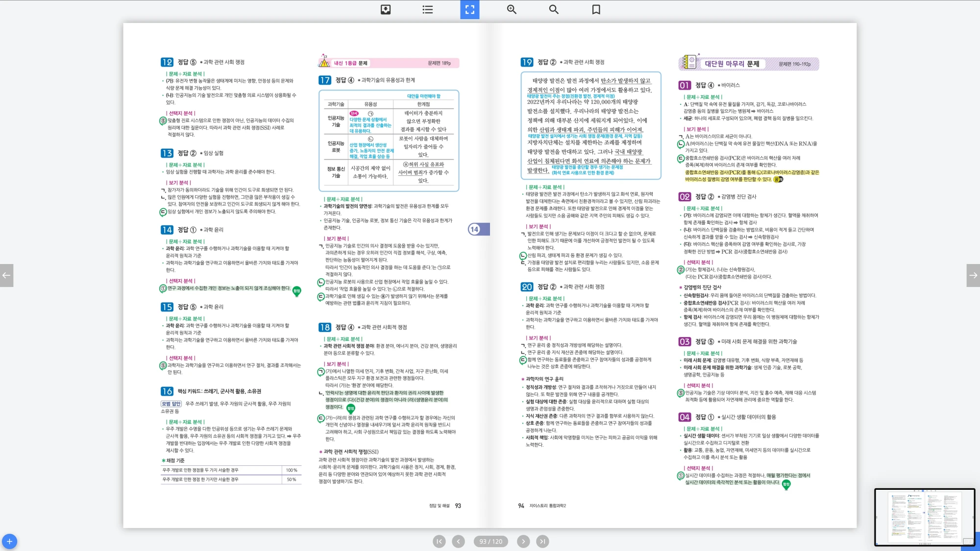The width and height of the screenshot is (980, 551).
Task: Click the blue 14 chapter tab marker
Action: pyautogui.click(x=478, y=229)
